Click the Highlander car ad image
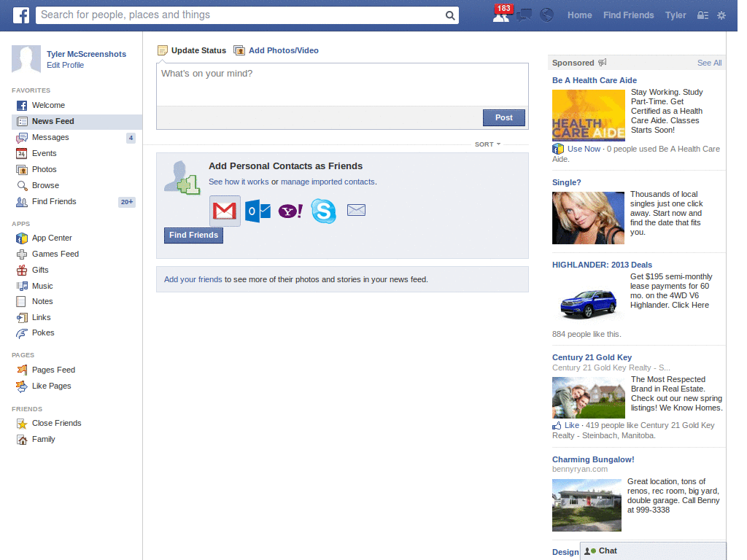Viewport: 747px width, 560px height. [x=589, y=303]
